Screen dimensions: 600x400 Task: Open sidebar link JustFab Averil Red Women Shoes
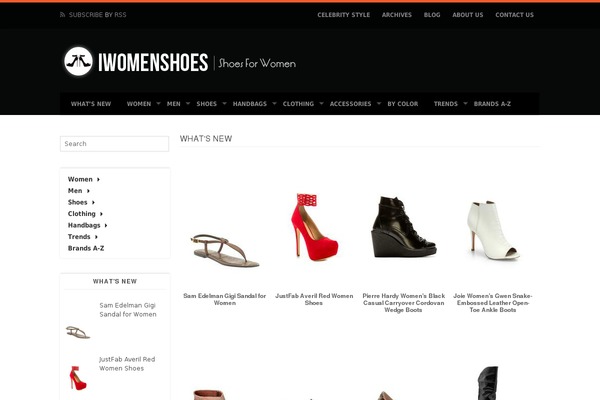127,364
